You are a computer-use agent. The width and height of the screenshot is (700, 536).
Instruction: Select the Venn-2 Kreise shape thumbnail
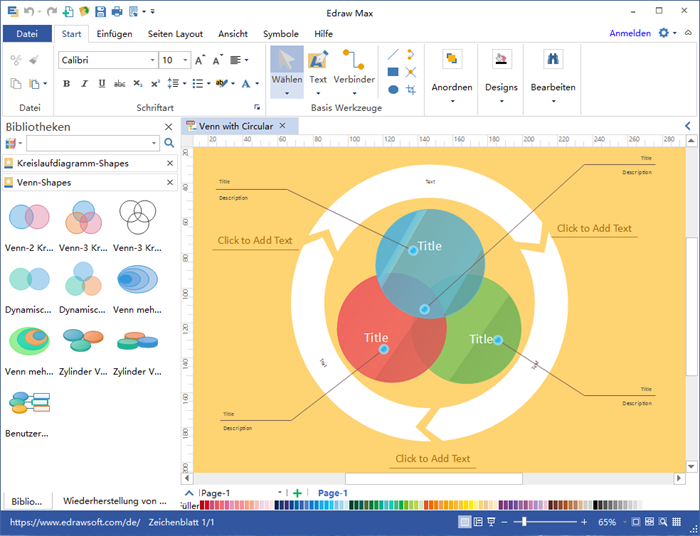tap(29, 217)
